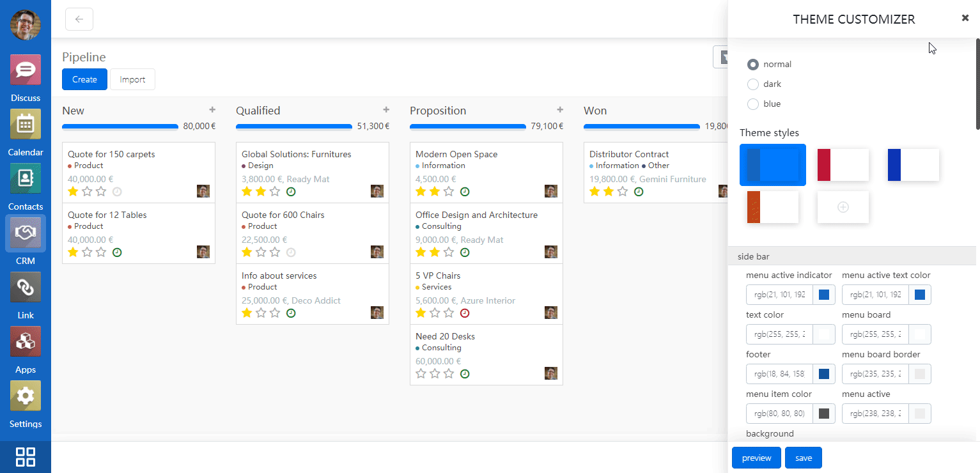Click the back arrow button
The image size is (980, 473).
pos(79,19)
